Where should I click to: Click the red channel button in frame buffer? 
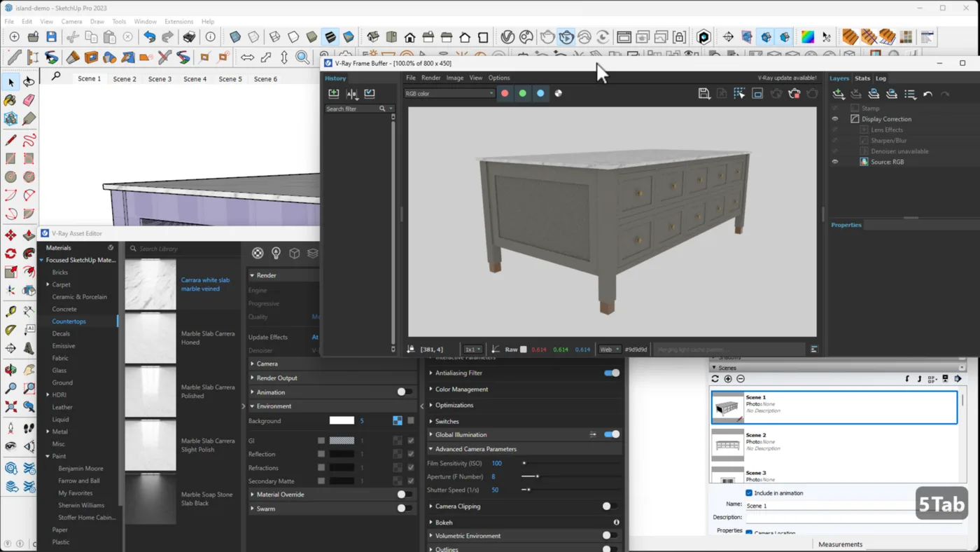click(505, 93)
